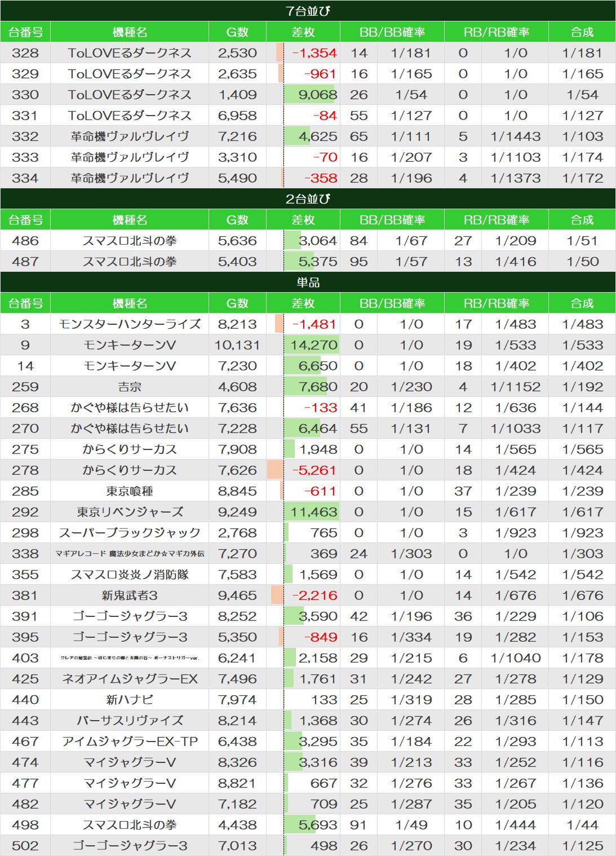This screenshot has height=856, width=616.
Task: Select 1/165 combined rate in row 329
Action: point(582,74)
